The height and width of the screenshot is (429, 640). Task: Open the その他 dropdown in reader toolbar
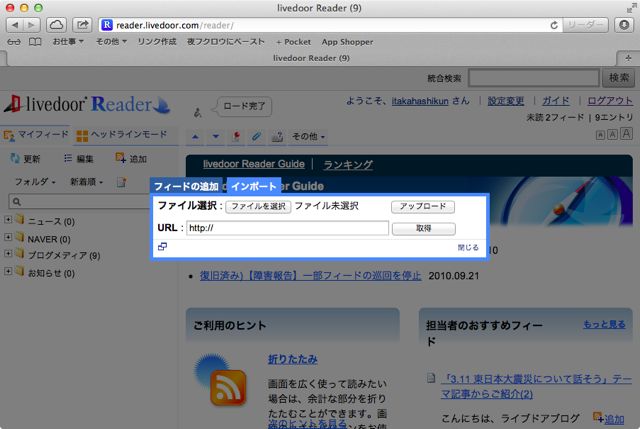pos(308,137)
